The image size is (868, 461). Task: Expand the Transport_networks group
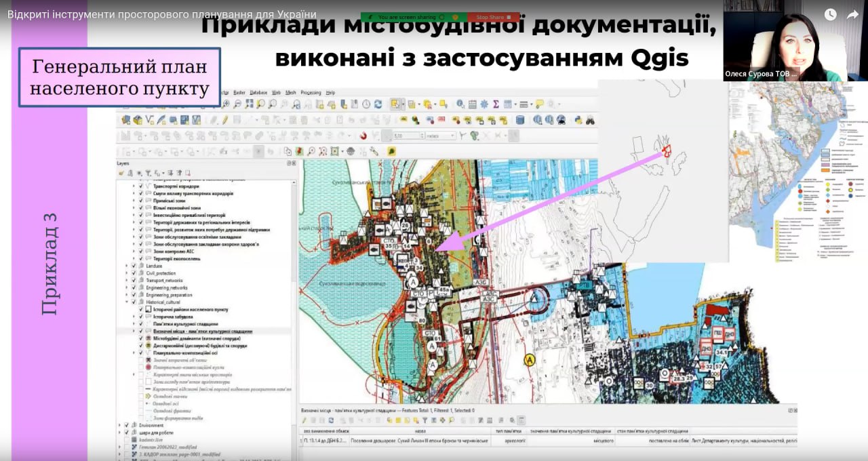126,280
